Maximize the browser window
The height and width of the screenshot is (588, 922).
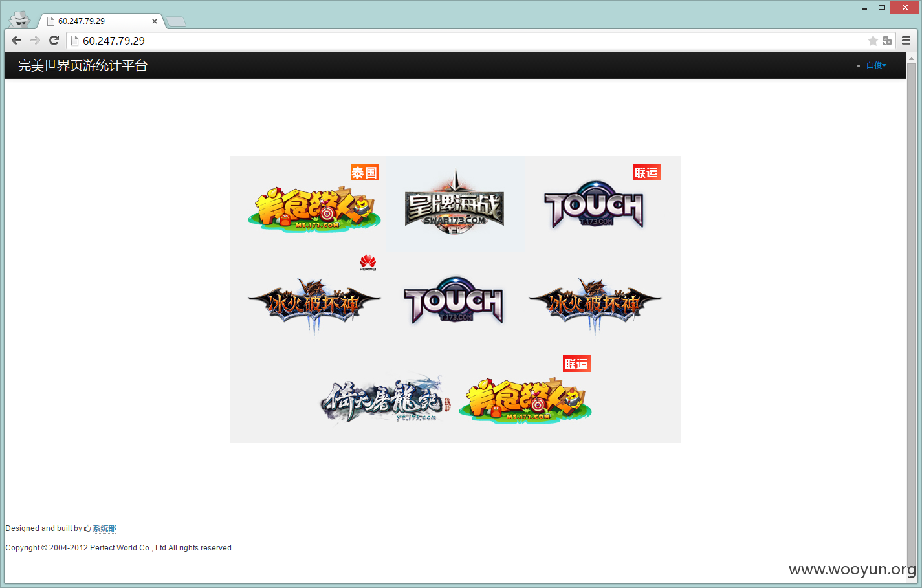[881, 7]
